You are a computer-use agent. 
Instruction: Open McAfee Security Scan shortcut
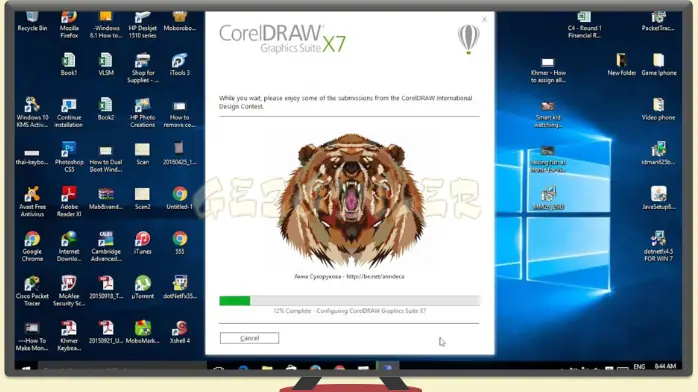69,291
